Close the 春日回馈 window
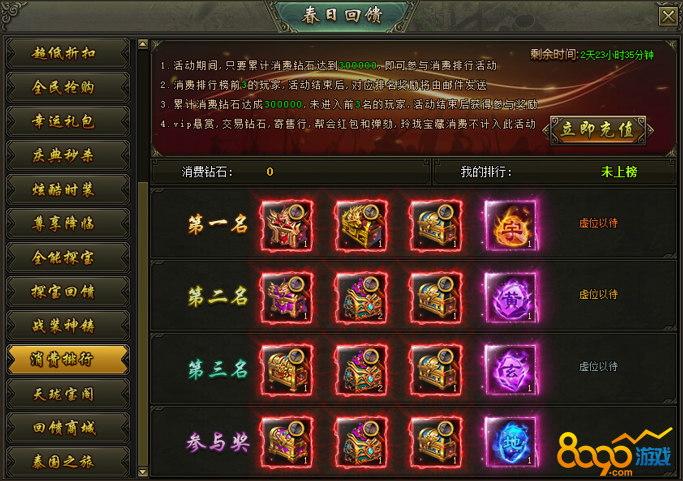The height and width of the screenshot is (481, 683). 668,17
